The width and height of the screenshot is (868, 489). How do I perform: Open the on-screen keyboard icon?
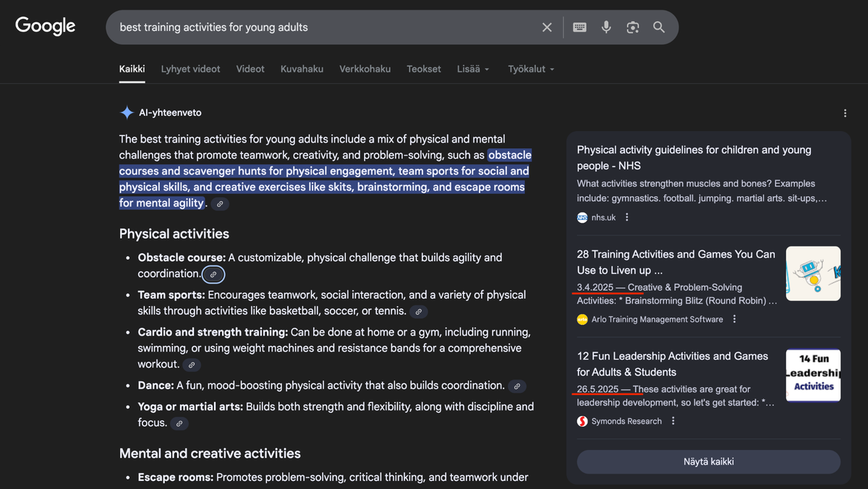[579, 27]
